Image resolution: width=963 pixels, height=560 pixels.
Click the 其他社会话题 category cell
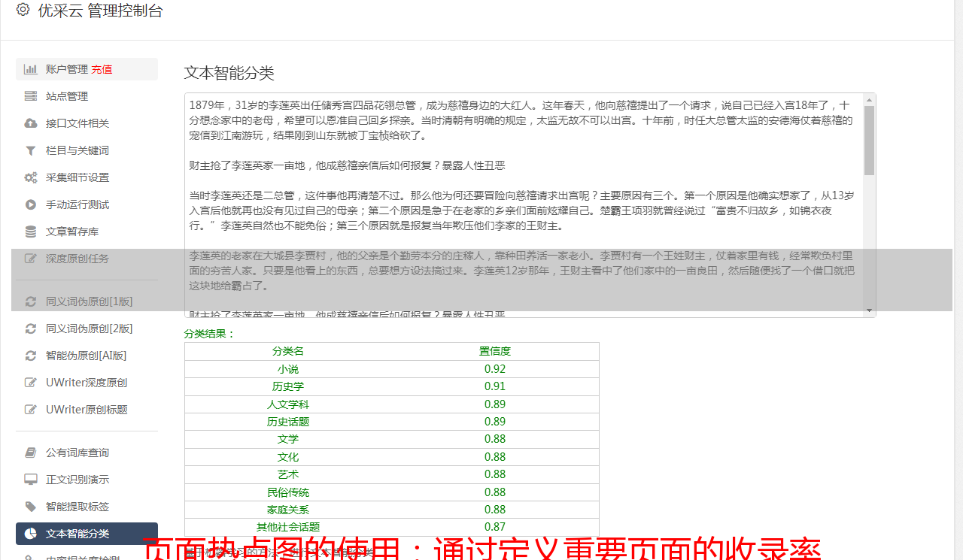coord(288,527)
